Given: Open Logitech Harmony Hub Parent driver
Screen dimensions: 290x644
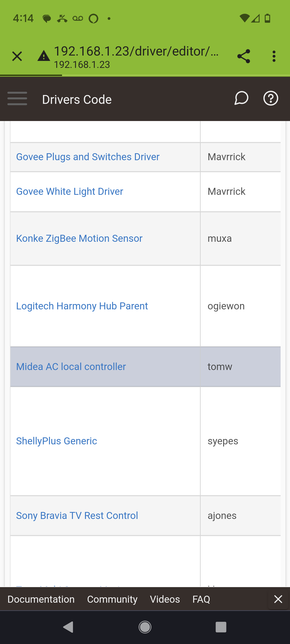Looking at the screenshot, I should click(x=82, y=306).
